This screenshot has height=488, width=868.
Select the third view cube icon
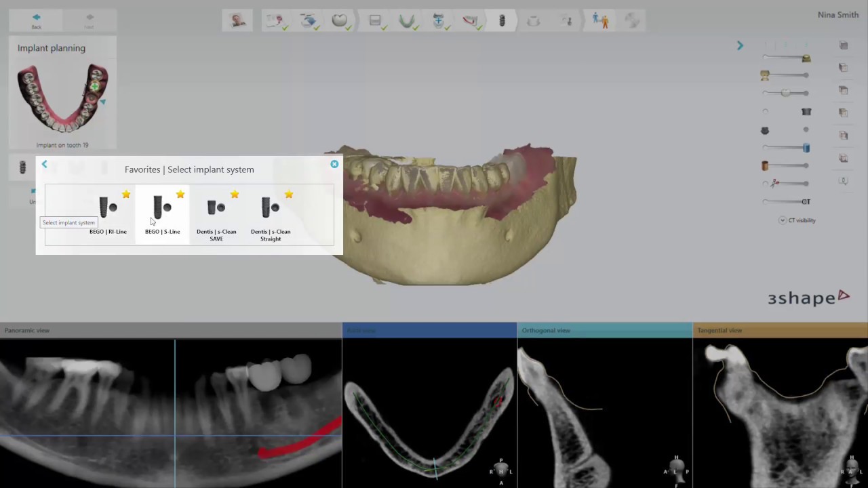pyautogui.click(x=844, y=90)
